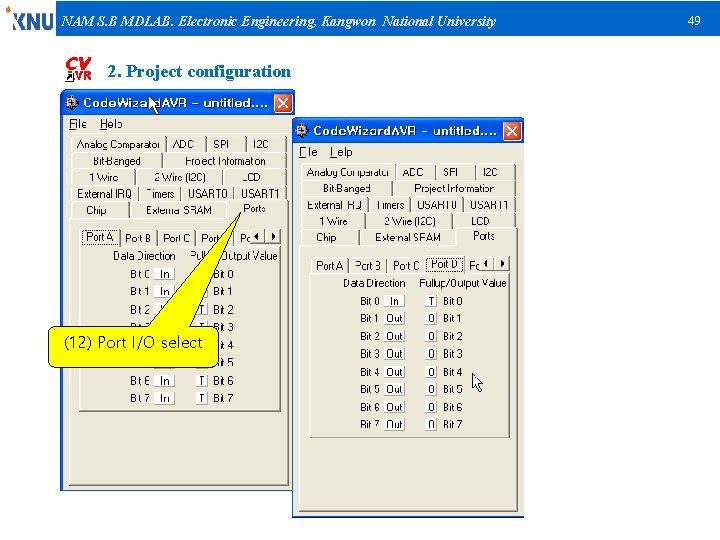Select Port C sub-tab in right window
The height and width of the screenshot is (540, 720).
click(406, 266)
